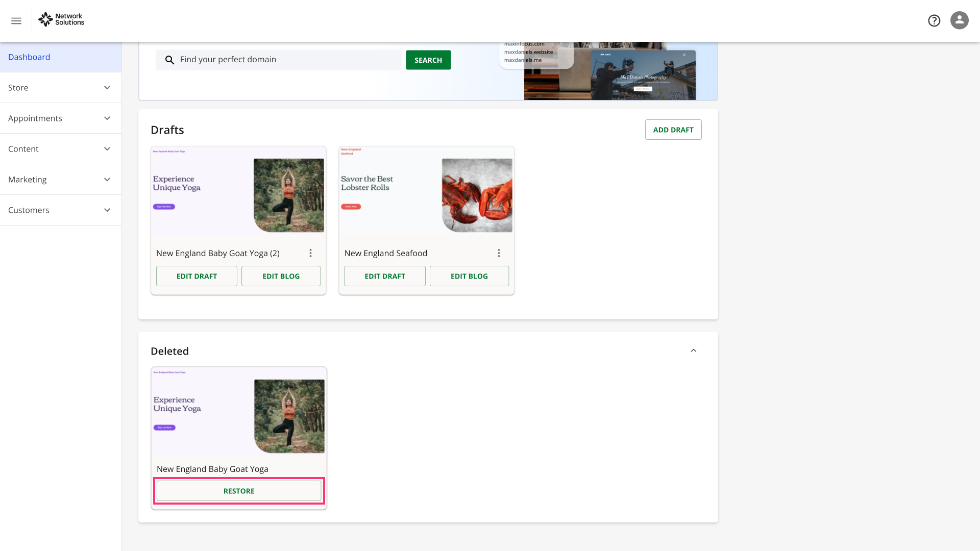The width and height of the screenshot is (980, 551).
Task: Click the Network Solutions logo
Action: 61,19
